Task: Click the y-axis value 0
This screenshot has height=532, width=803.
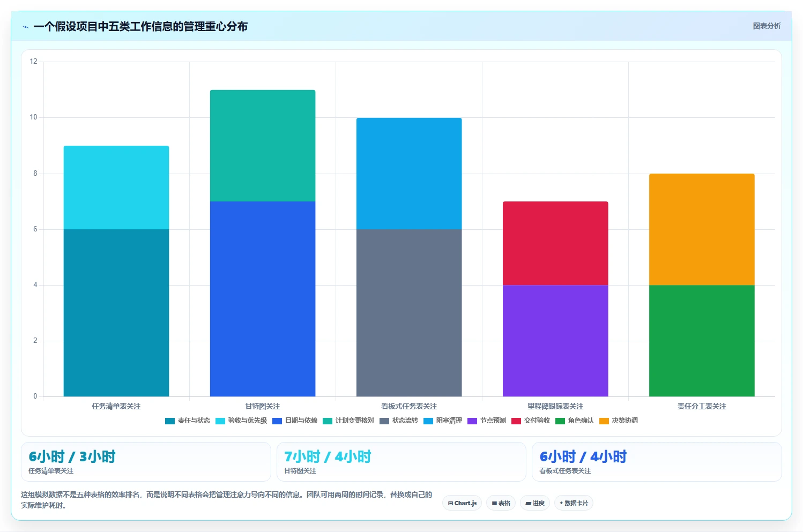Action: (35, 396)
